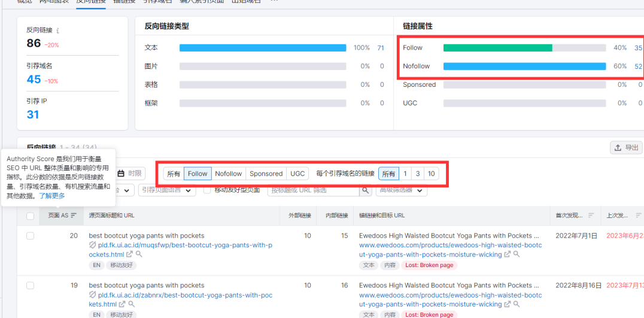Viewport: 644px width, 318px height.
Task: Click the calendar icon of 时限 button
Action: [121, 174]
